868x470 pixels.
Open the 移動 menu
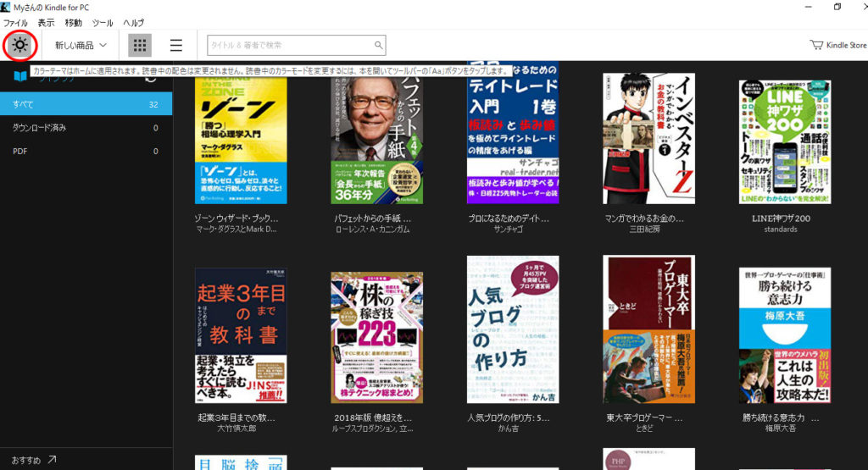[73, 23]
